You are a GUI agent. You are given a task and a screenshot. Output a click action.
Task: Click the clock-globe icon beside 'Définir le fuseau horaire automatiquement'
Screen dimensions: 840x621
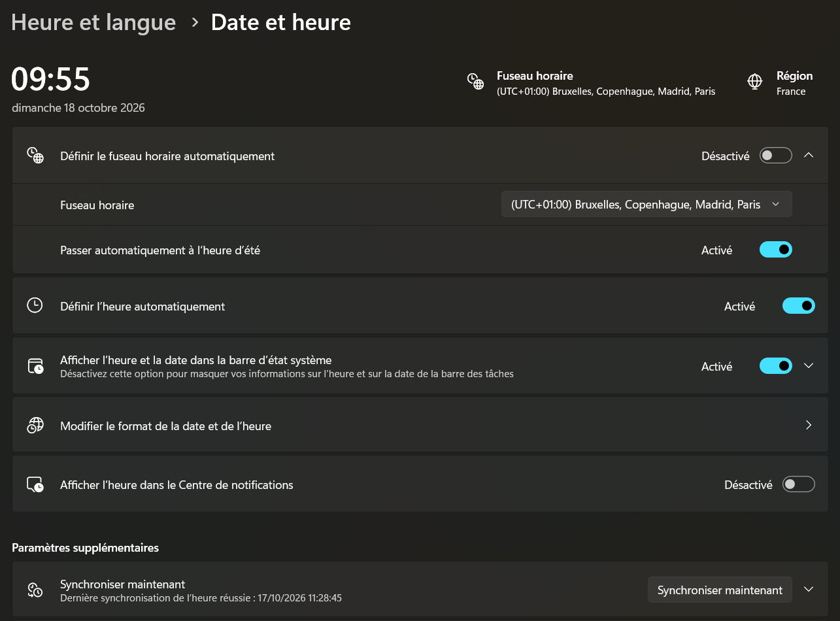(35, 156)
